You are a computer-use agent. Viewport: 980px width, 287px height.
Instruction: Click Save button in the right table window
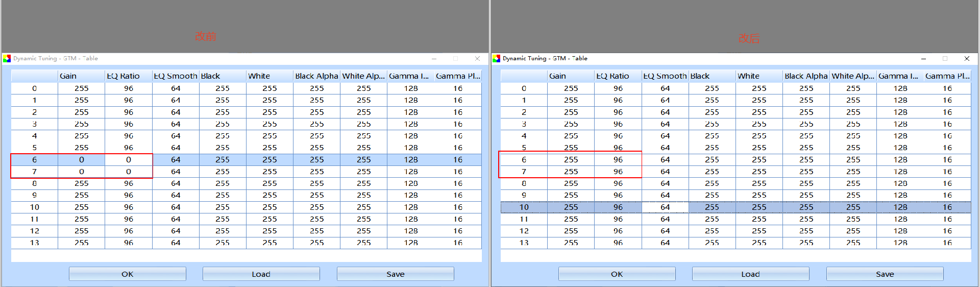click(885, 274)
